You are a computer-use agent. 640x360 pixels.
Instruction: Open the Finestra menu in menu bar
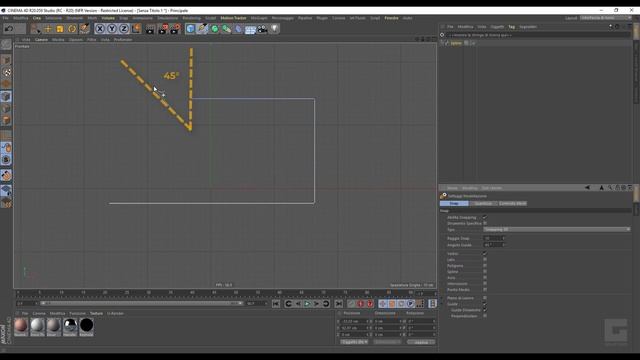[391, 18]
